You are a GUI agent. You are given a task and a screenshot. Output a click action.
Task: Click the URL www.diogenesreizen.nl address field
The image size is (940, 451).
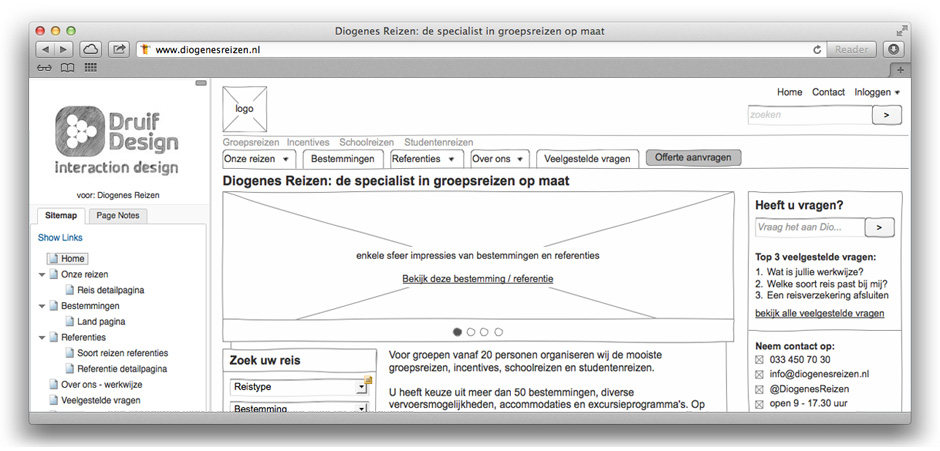pyautogui.click(x=480, y=50)
